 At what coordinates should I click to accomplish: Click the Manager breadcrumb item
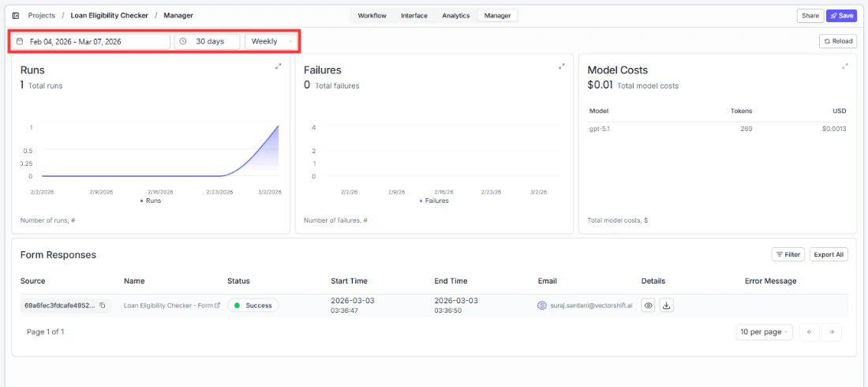178,16
